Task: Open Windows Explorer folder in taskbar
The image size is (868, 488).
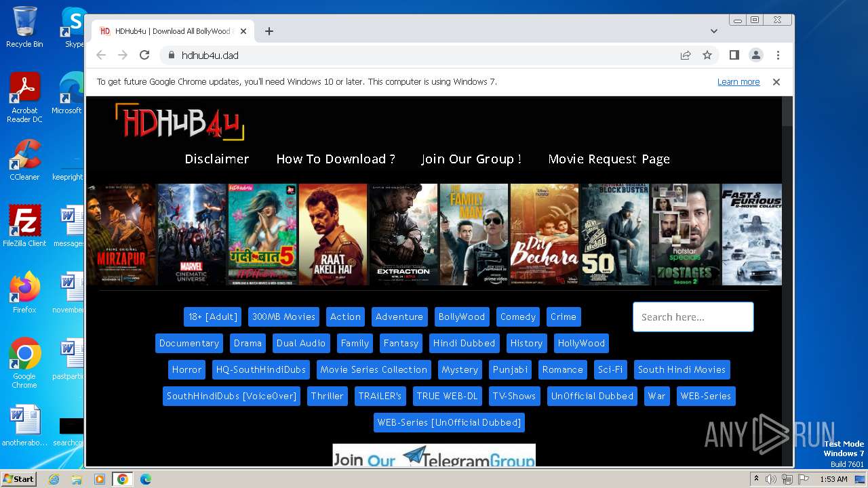Action: tap(77, 479)
